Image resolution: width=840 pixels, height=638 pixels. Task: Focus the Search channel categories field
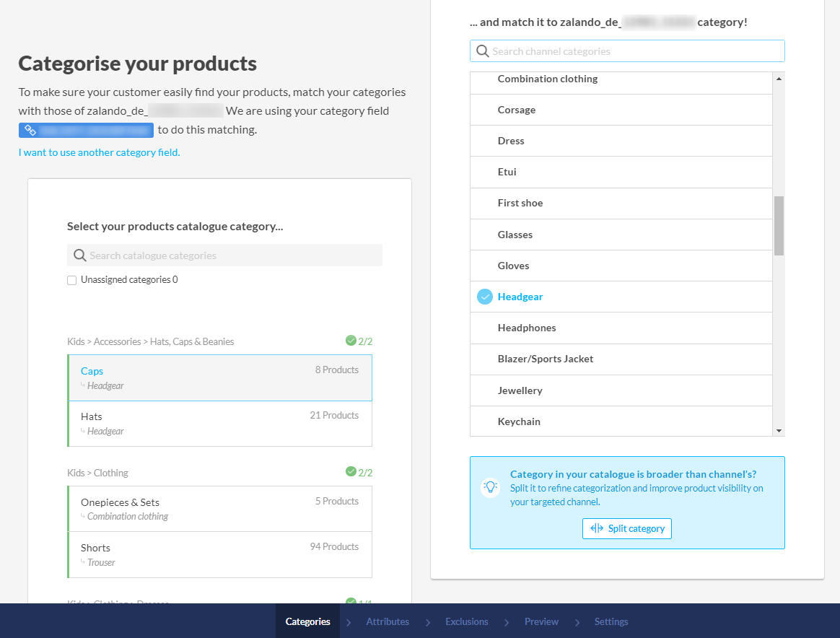pyautogui.click(x=635, y=51)
